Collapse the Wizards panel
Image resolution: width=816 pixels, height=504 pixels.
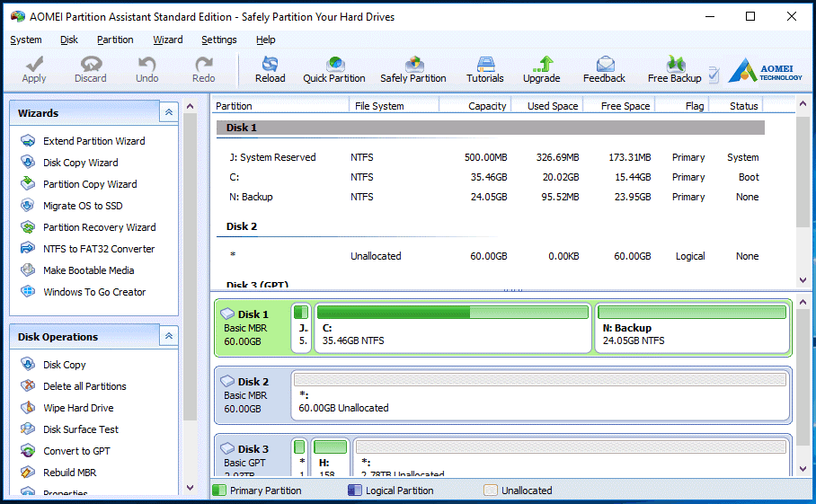point(169,112)
